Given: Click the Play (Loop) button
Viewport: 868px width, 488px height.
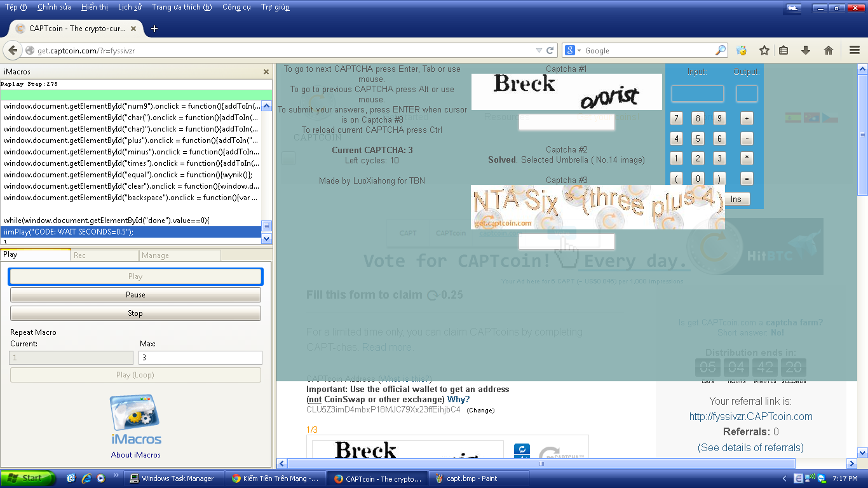Looking at the screenshot, I should [x=135, y=375].
